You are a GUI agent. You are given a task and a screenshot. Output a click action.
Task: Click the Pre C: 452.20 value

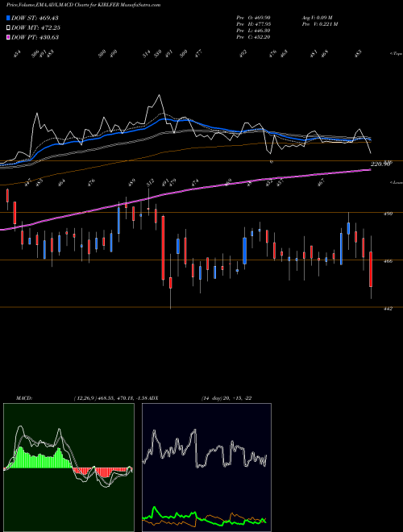coord(253,37)
